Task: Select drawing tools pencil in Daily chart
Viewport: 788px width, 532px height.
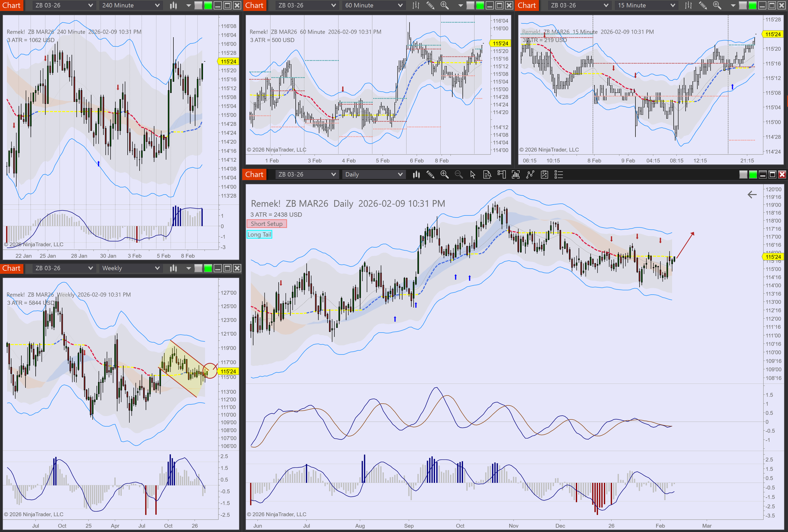Action: coord(430,175)
